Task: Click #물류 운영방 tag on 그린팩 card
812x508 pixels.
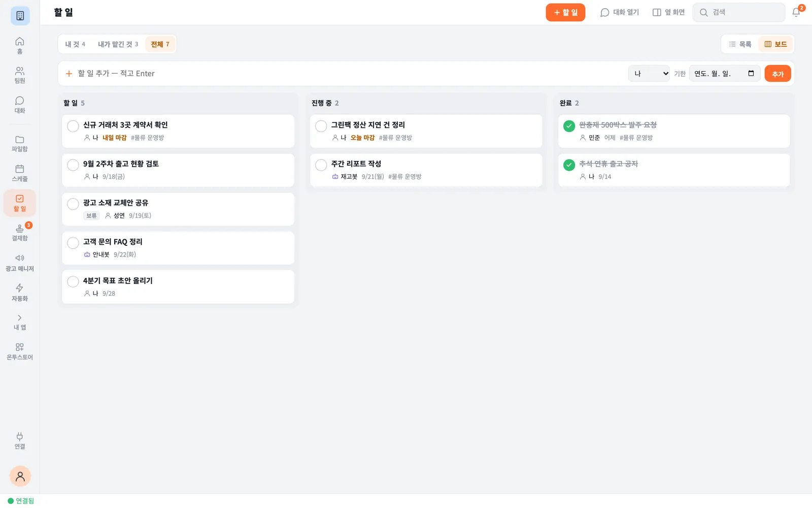Action: coord(395,138)
